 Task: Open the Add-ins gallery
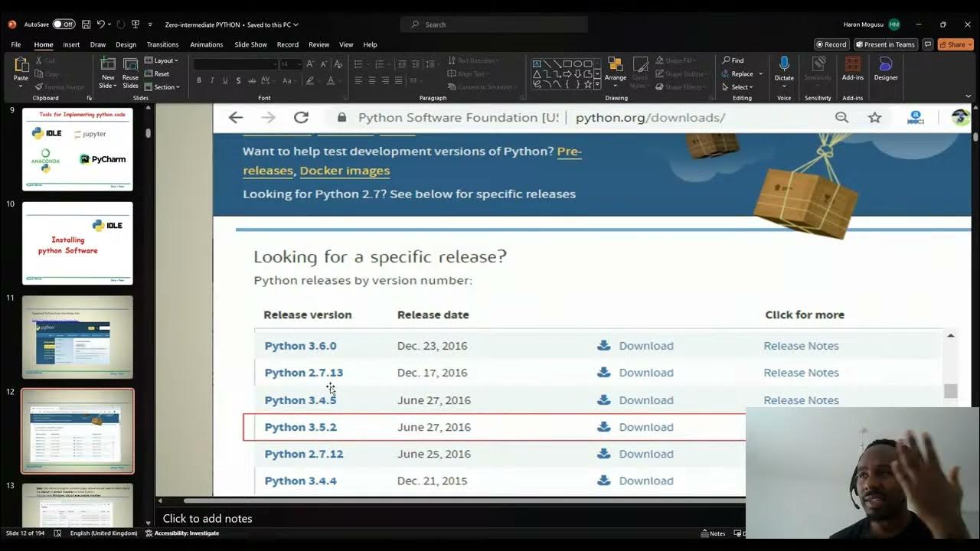tap(853, 69)
